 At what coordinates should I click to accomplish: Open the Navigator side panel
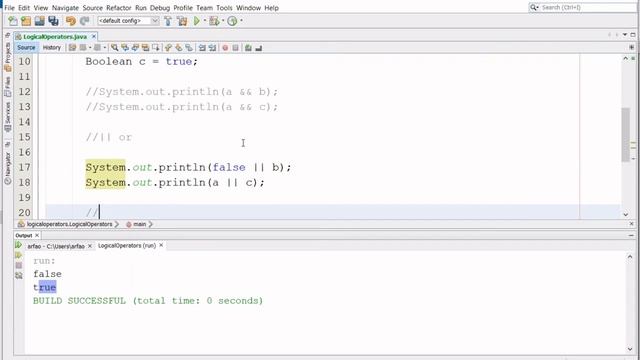click(x=7, y=169)
